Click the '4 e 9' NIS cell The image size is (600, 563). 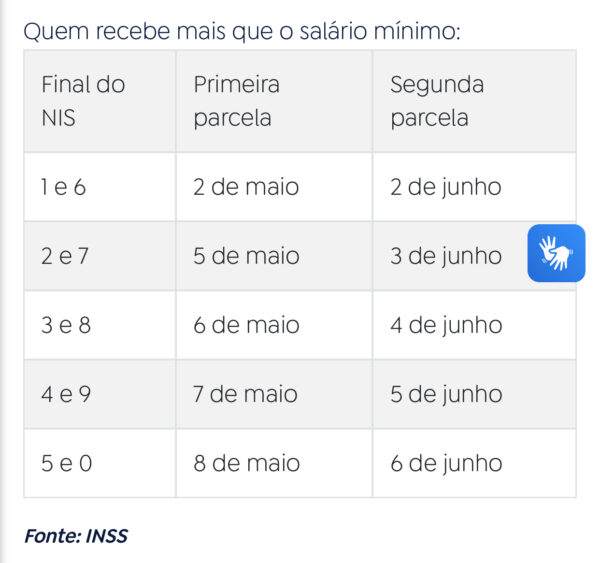coord(66,394)
